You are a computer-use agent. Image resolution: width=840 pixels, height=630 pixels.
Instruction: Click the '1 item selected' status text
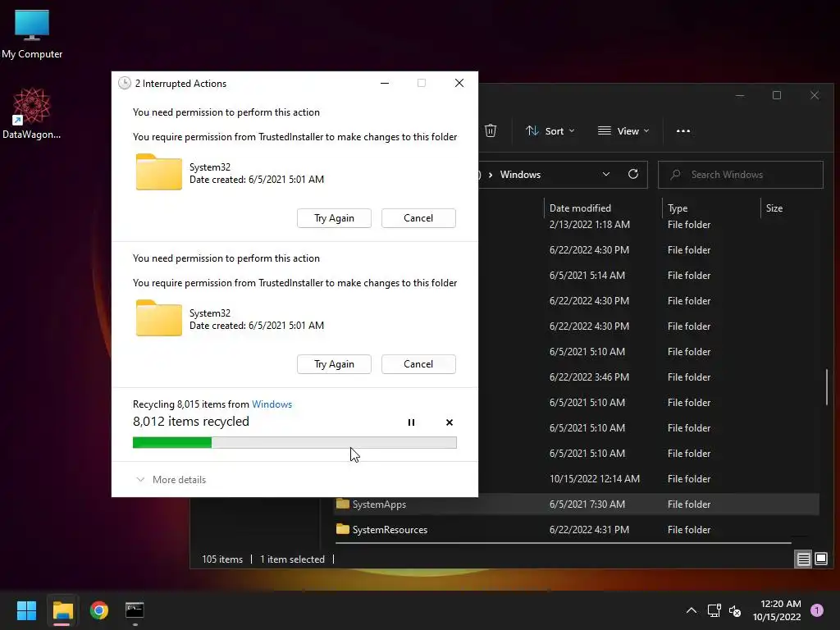click(x=293, y=559)
